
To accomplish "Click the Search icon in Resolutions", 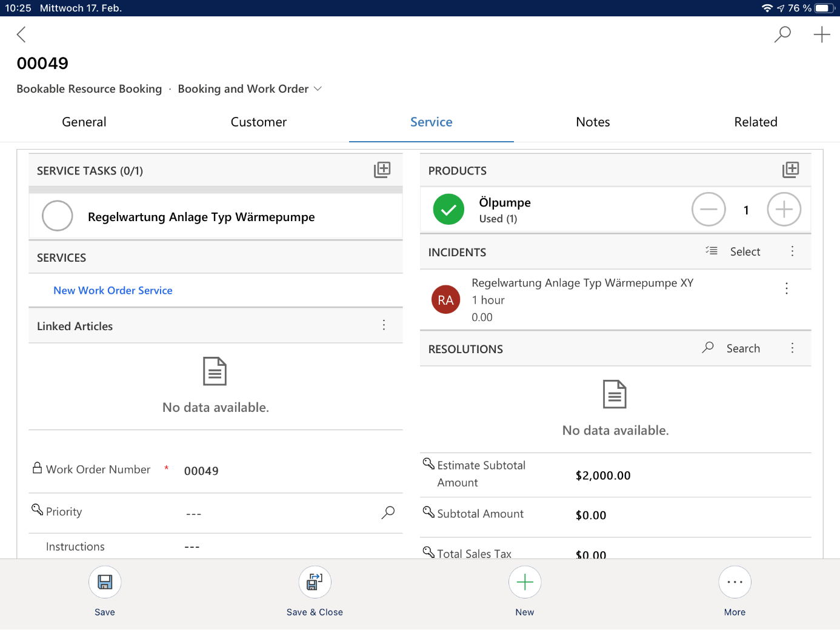I will pos(707,348).
